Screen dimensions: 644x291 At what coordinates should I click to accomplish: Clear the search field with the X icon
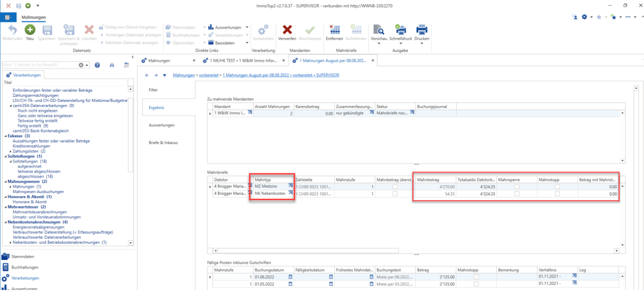tap(81, 65)
